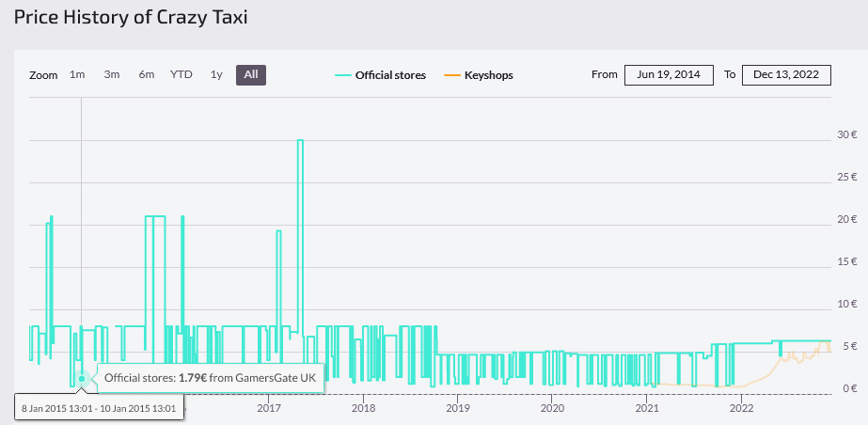This screenshot has height=425, width=868.
Task: Set zoom range to 1m
Action: (77, 74)
